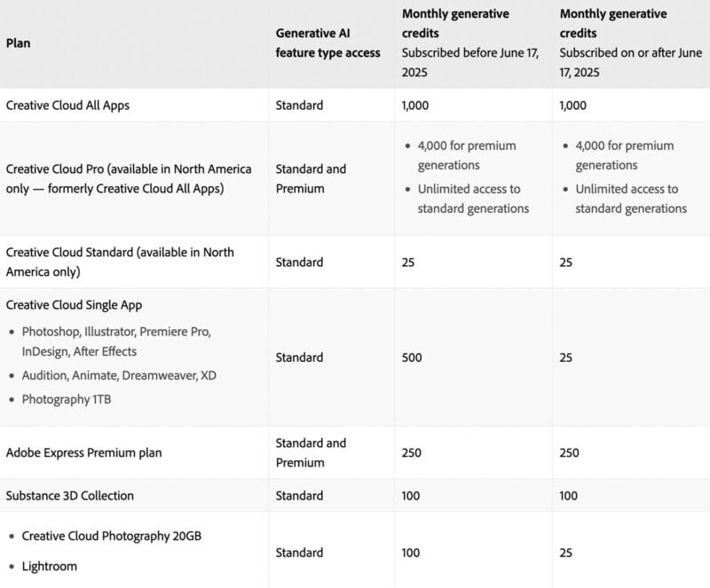The width and height of the screenshot is (710, 588).
Task: Click the 'Creative Cloud Standard' plan name
Action: 120,262
